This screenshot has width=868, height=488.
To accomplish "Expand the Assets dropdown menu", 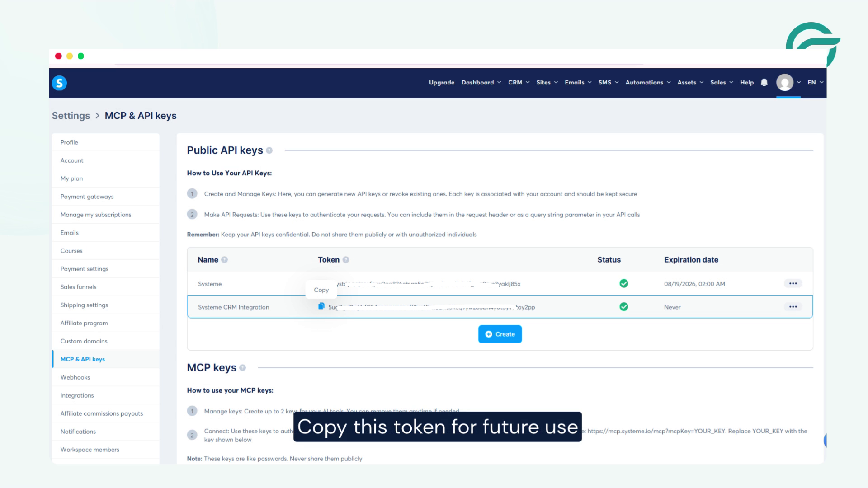I will click(690, 83).
